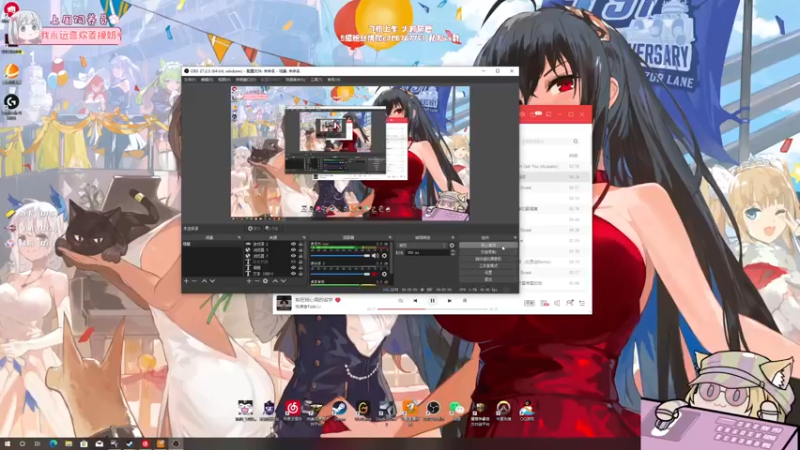This screenshot has height=450, width=800.
Task: Skip to previous track in music player
Action: click(x=415, y=301)
